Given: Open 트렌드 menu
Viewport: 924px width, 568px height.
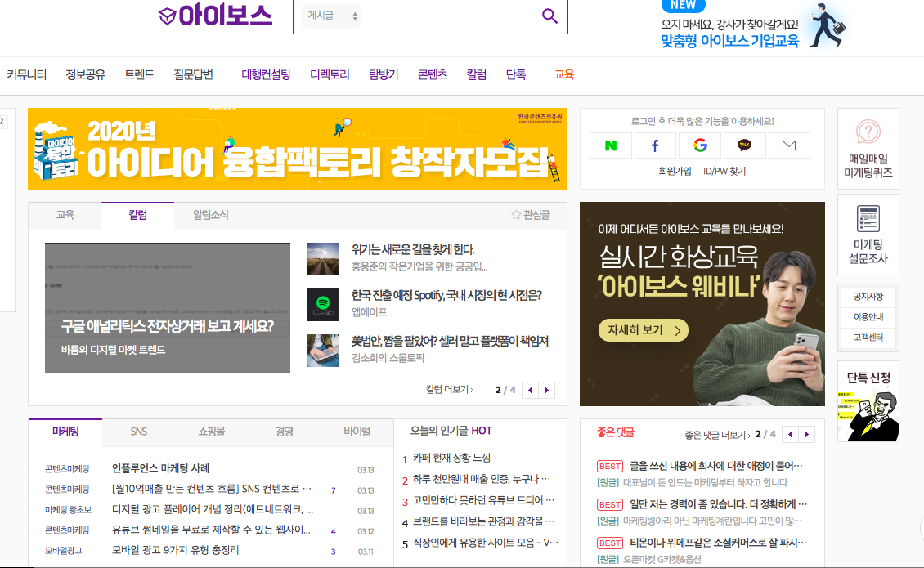Looking at the screenshot, I should click(139, 75).
